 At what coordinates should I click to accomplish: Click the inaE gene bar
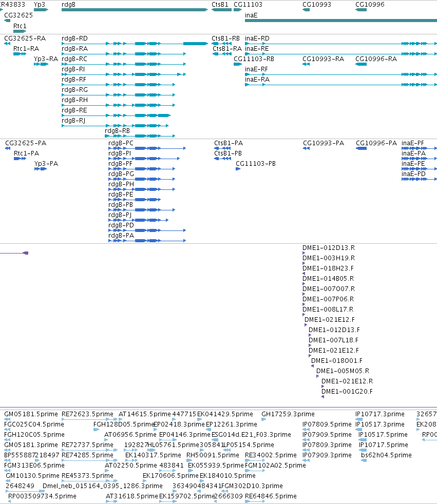click(341, 21)
